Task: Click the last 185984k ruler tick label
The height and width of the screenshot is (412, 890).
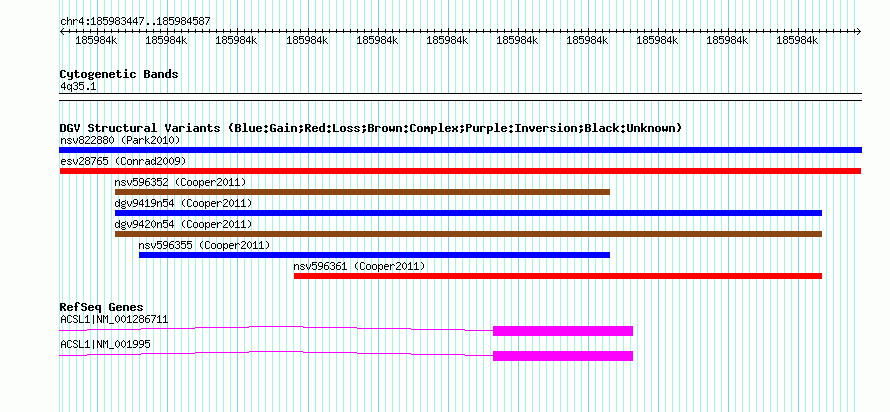Action: click(x=797, y=40)
